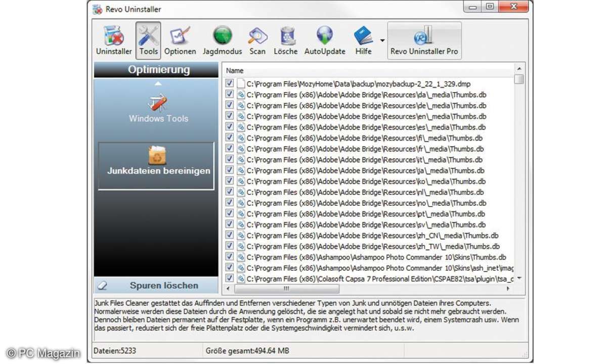Open Optionen in the toolbar
This screenshot has width=607, height=364.
pyautogui.click(x=180, y=40)
